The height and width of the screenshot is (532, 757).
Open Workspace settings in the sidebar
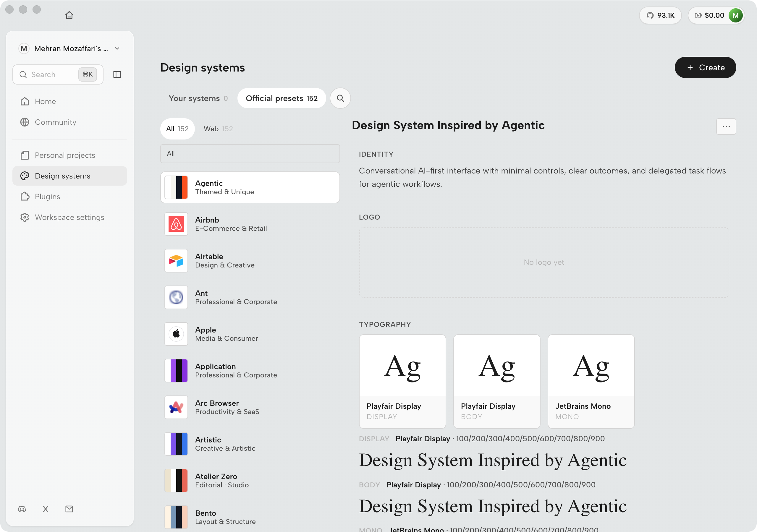pyautogui.click(x=69, y=217)
